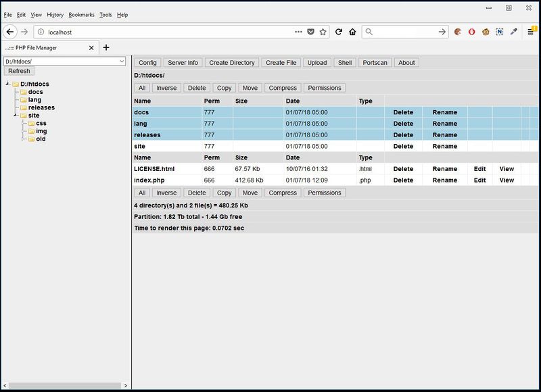The height and width of the screenshot is (392, 541).
Task: Bookmark this page with the star icon
Action: pos(323,32)
